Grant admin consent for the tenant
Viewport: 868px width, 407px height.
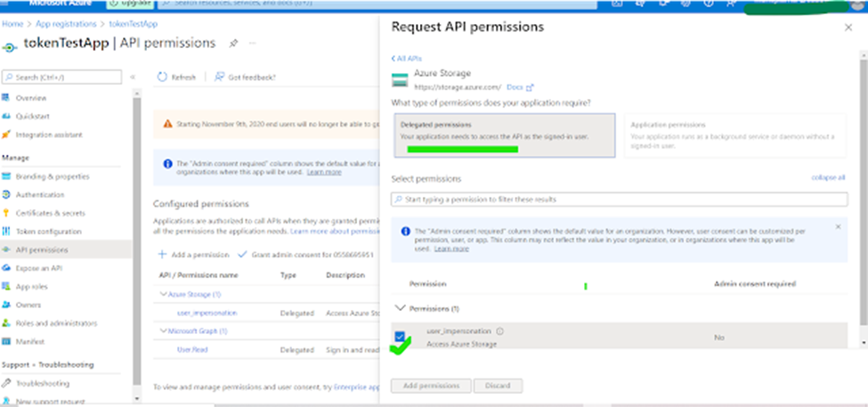[306, 255]
